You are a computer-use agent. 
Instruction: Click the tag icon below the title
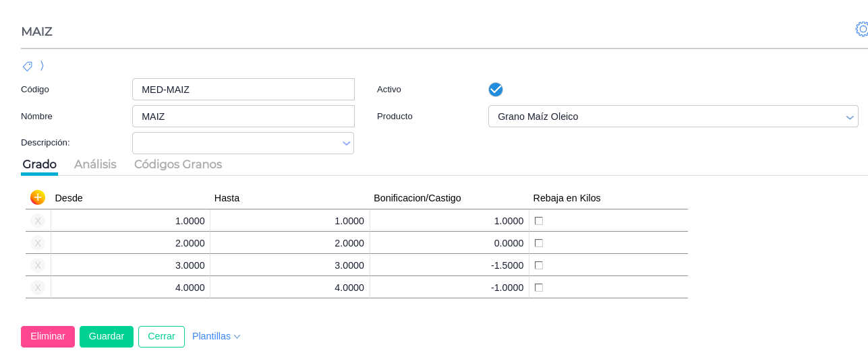(x=28, y=66)
